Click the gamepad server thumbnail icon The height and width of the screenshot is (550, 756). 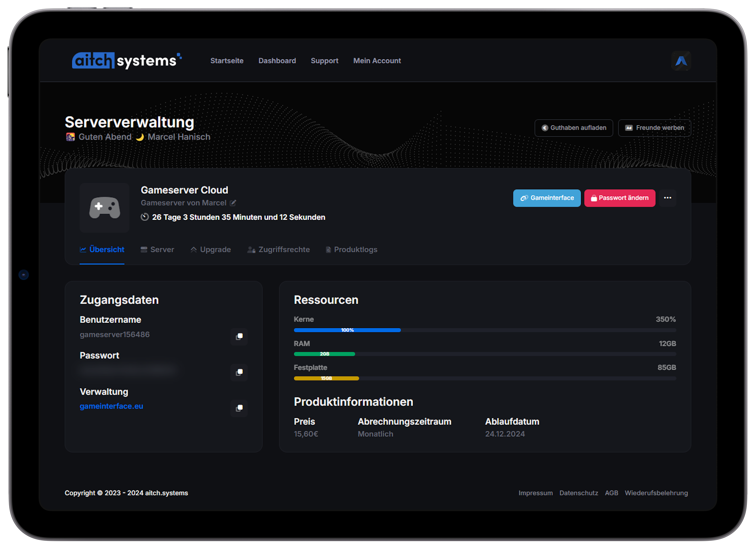104,207
